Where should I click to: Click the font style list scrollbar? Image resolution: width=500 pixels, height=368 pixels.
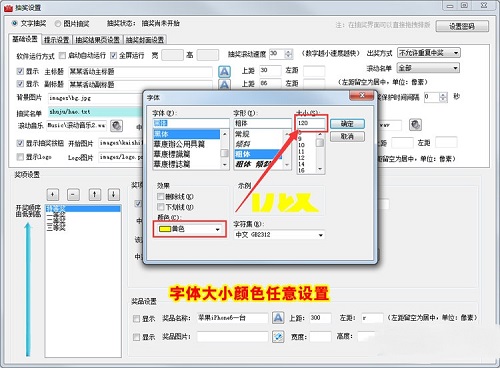[287, 150]
